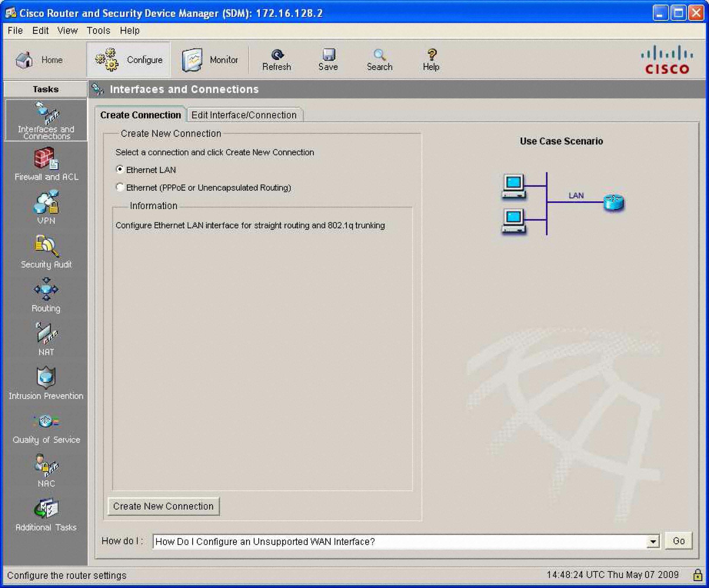
Task: Open the Firewall and ACL task
Action: tap(46, 164)
